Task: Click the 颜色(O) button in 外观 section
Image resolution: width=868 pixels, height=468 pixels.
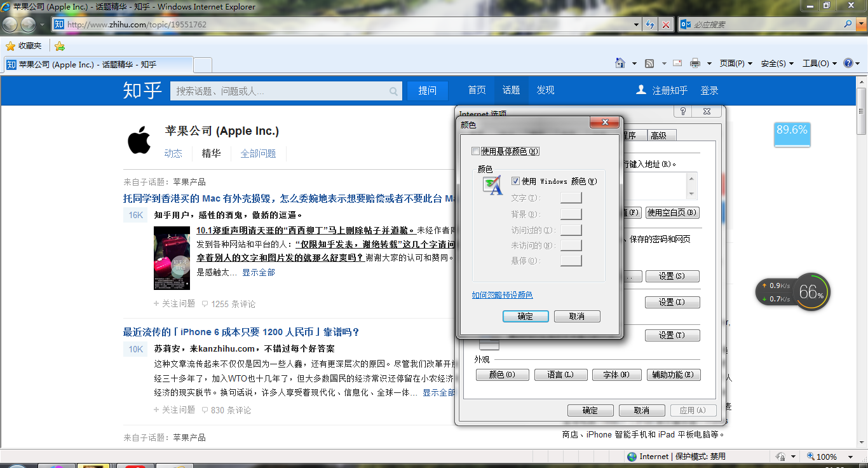Action: (502, 375)
